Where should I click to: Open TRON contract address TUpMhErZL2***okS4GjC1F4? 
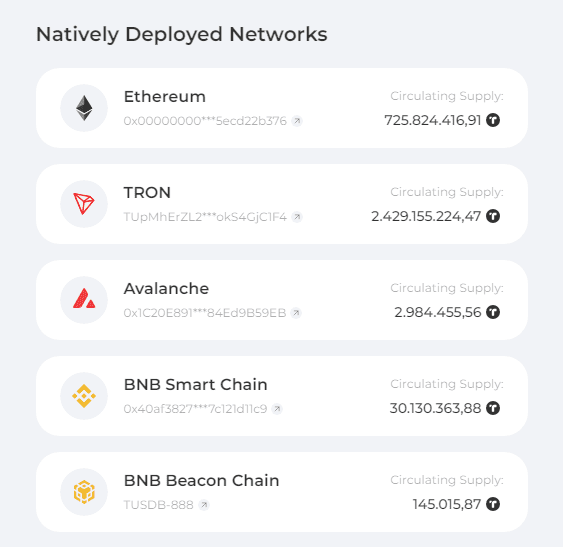pos(205,217)
